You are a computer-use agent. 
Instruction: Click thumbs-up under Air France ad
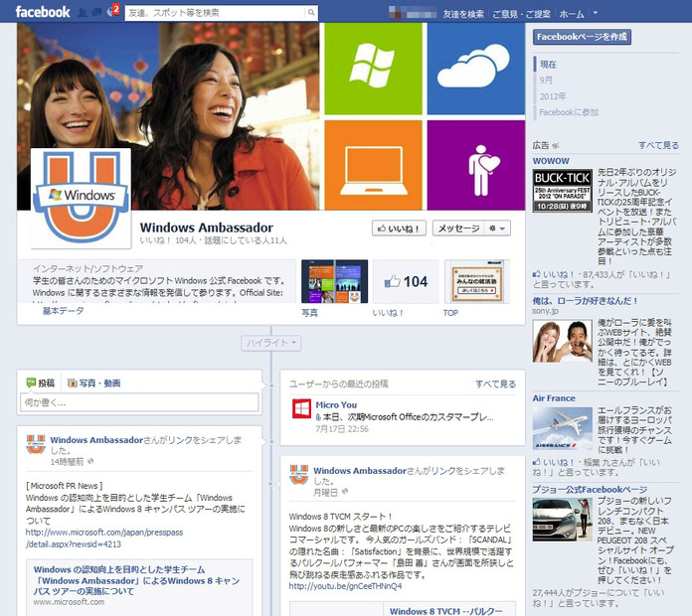536,462
